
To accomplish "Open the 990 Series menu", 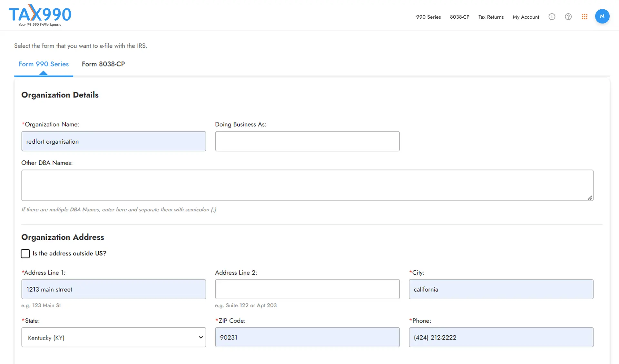I will pyautogui.click(x=428, y=17).
